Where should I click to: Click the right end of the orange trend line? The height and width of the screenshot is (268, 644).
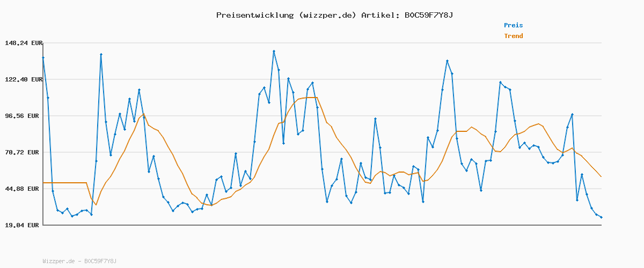pos(601,176)
